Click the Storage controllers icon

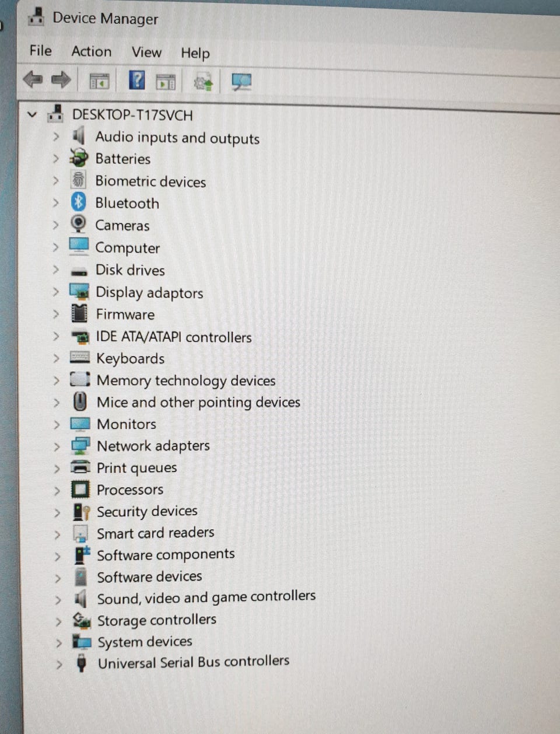point(82,621)
